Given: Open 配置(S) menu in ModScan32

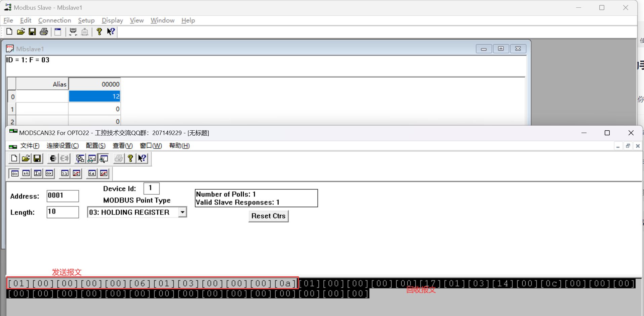Looking at the screenshot, I should point(95,146).
